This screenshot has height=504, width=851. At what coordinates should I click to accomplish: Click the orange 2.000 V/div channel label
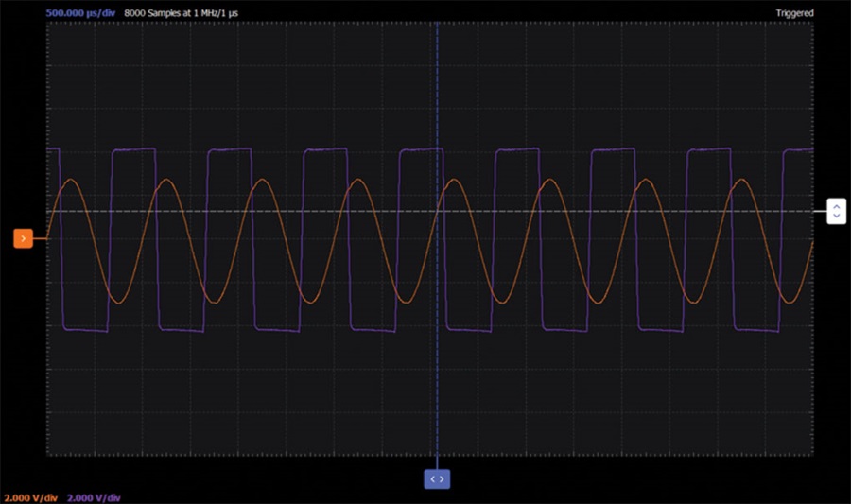(x=31, y=497)
